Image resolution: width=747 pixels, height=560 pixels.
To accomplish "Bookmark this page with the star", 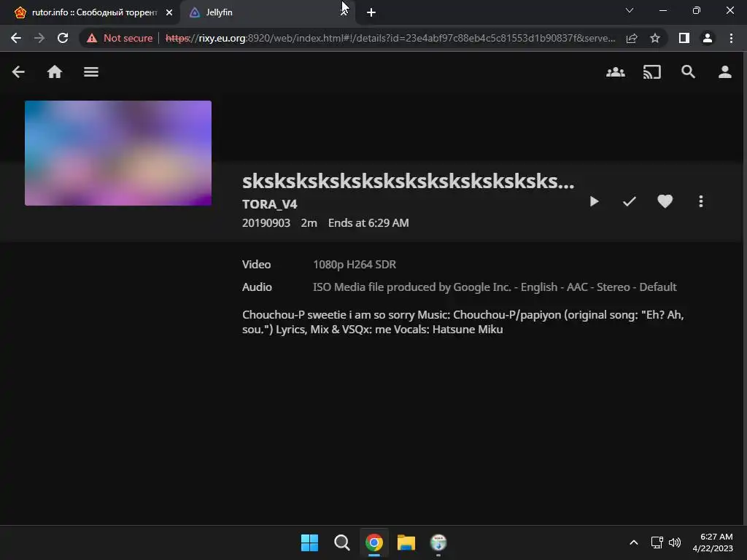I will tap(655, 38).
